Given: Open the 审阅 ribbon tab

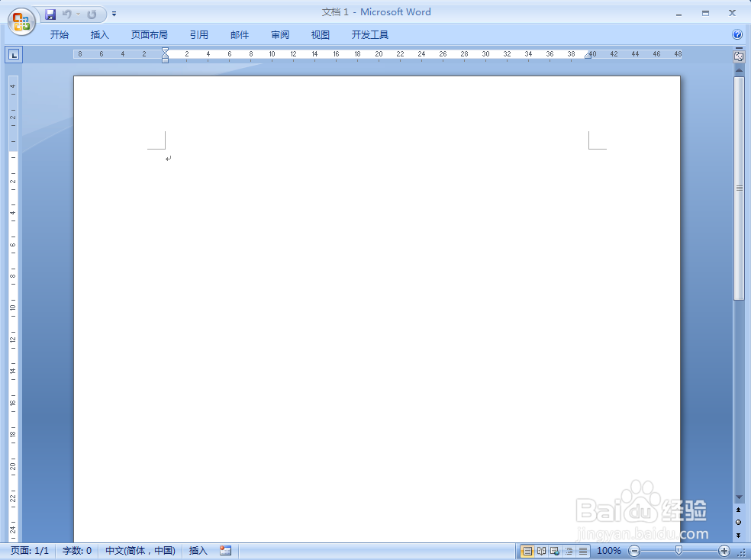Looking at the screenshot, I should tap(280, 35).
